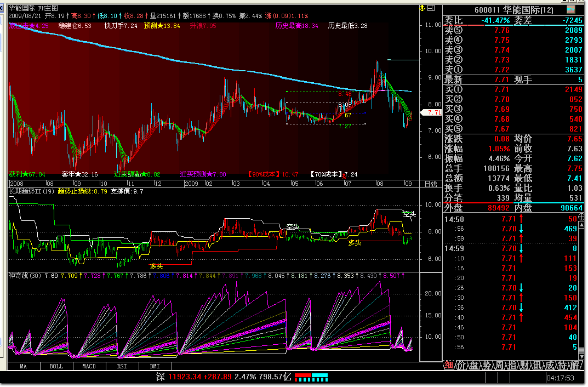Image resolution: width=588 pixels, height=387 pixels.
Task: Click the tick list scrollbar up arrow
Action: [581, 225]
